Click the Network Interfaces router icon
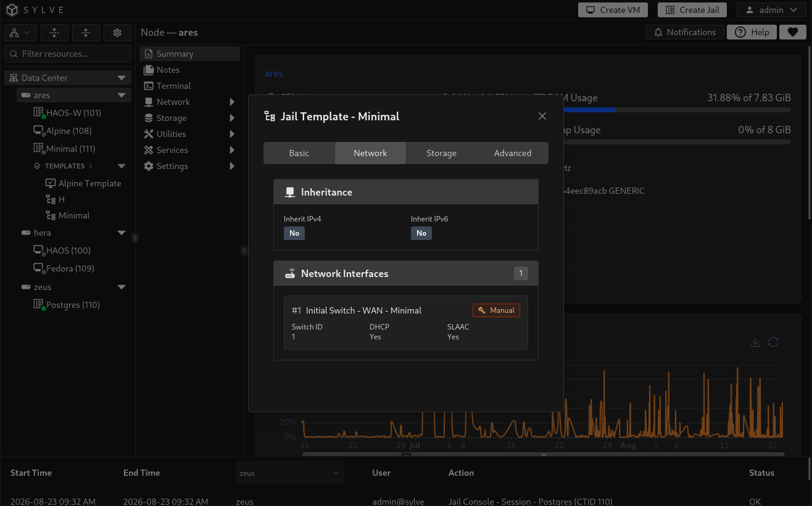The image size is (812, 506). pos(290,273)
